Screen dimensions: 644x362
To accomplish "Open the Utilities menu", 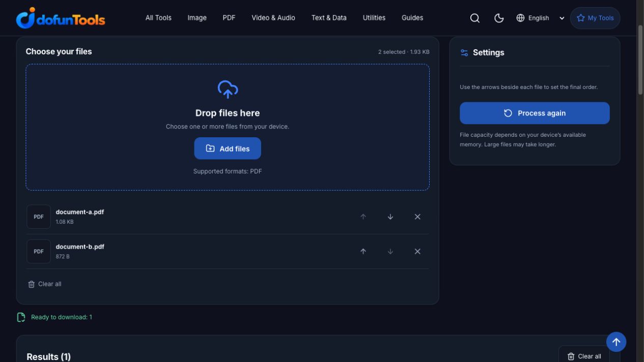I will point(374,18).
